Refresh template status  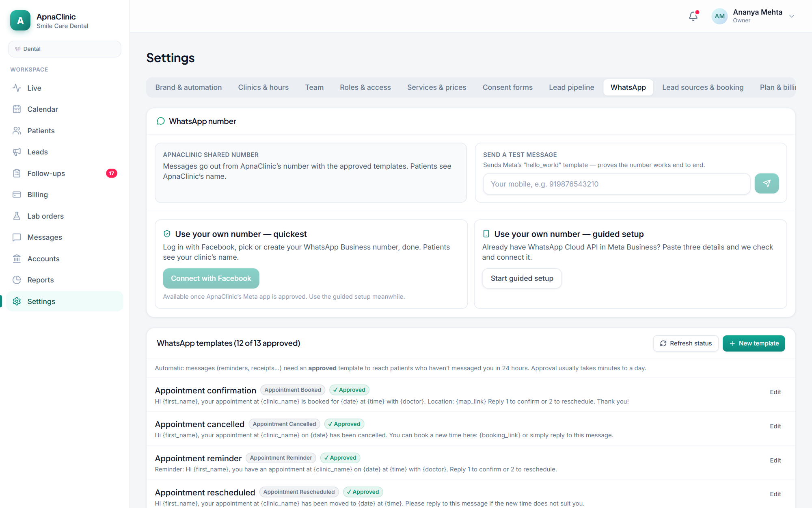tap(686, 343)
